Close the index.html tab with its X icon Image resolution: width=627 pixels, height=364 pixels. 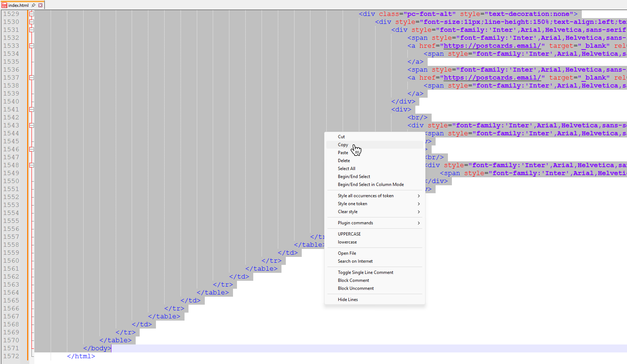point(41,5)
